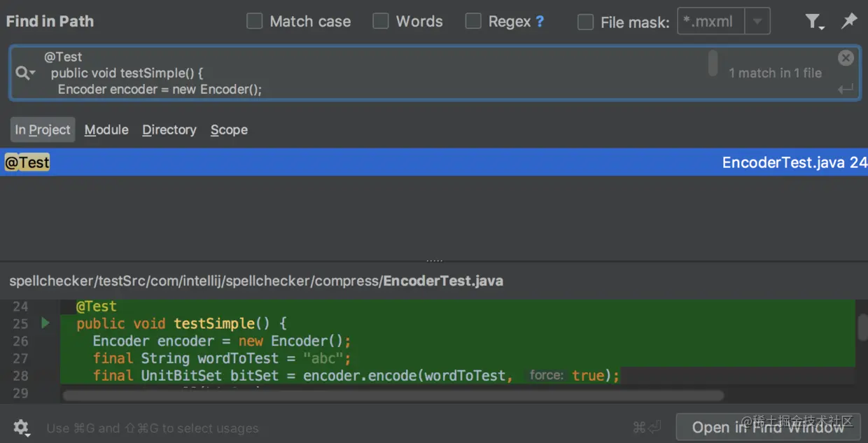Viewport: 868px width, 443px height.
Task: Run testSimple via green gutter arrow
Action: 45,323
